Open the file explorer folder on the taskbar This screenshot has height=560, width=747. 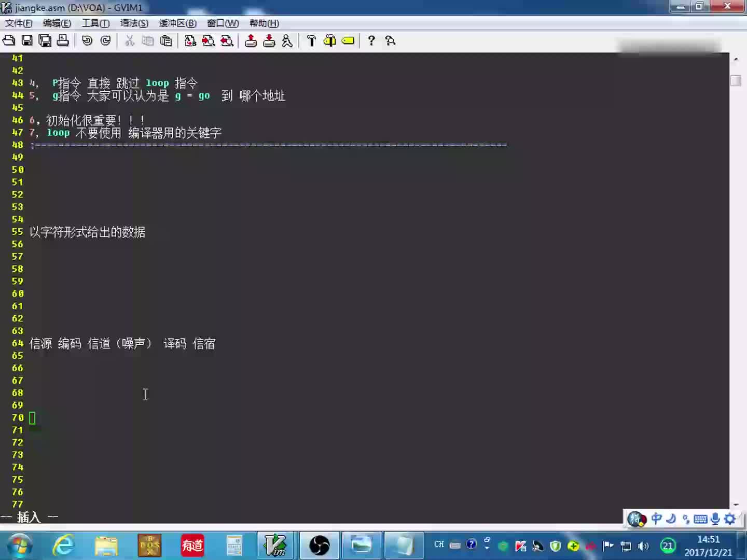point(106,545)
